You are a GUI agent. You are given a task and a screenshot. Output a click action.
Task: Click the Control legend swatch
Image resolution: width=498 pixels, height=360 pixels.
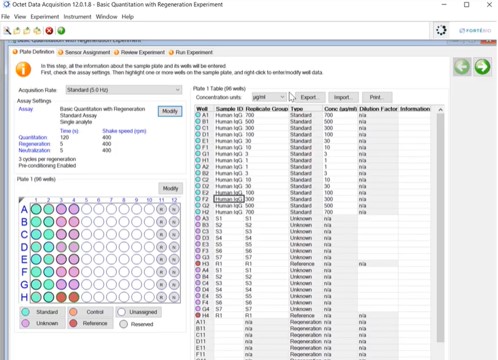(x=73, y=312)
